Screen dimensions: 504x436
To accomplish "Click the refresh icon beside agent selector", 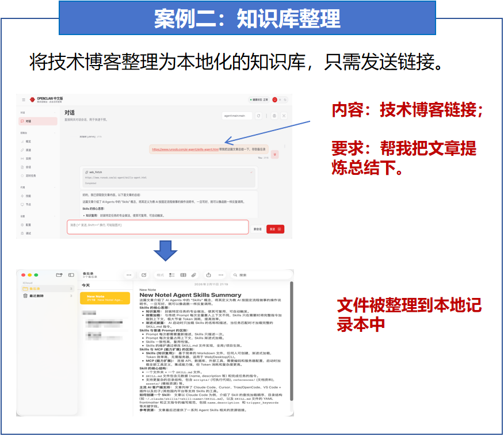I will coord(259,116).
